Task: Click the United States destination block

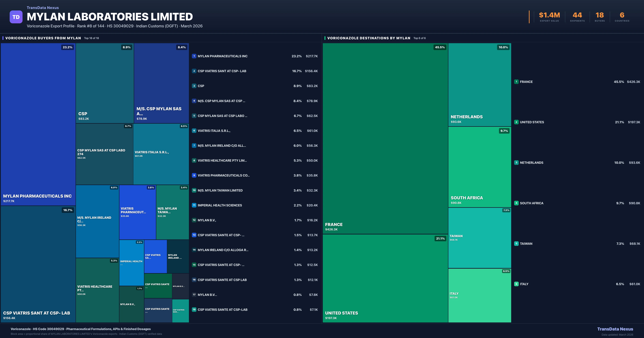Action: pyautogui.click(x=385, y=278)
